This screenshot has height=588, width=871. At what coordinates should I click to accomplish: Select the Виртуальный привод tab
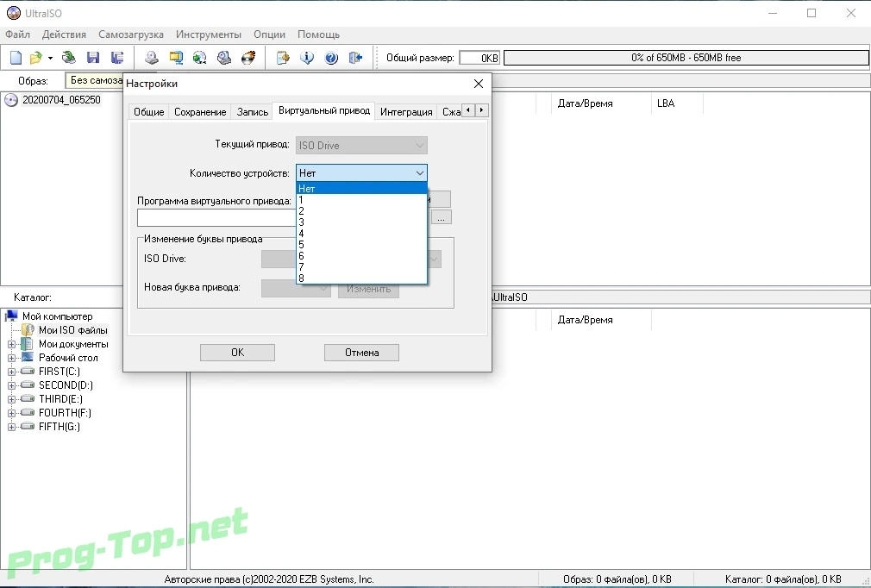click(x=324, y=110)
